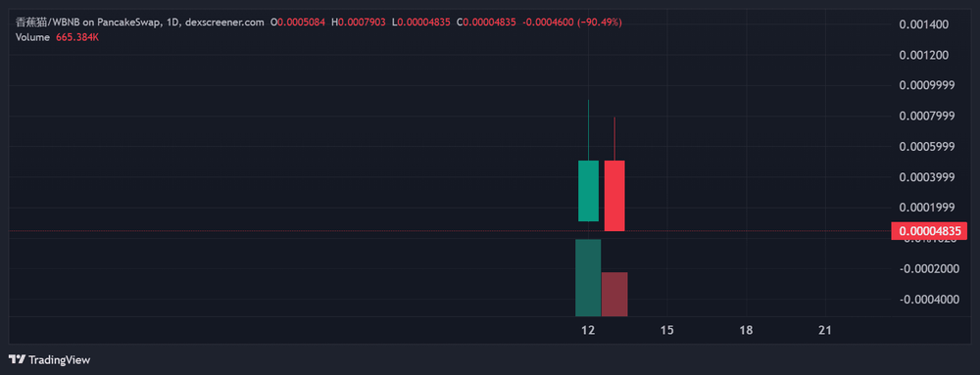Click the Open value 0.0005084
This screenshot has height=375, width=980.
click(x=301, y=22)
